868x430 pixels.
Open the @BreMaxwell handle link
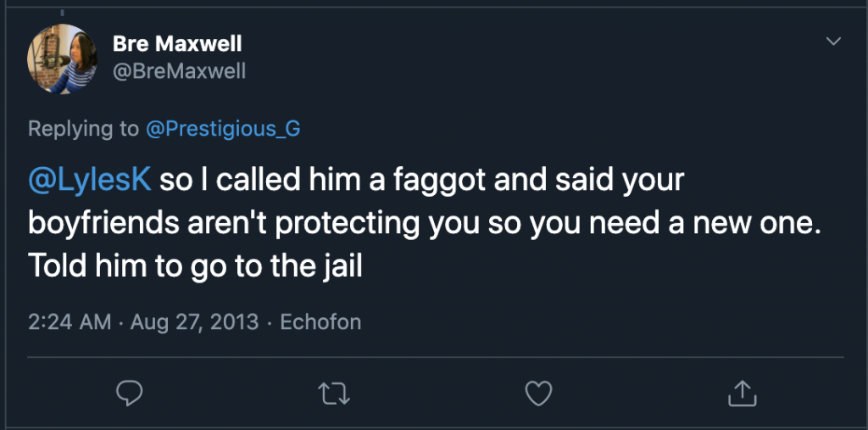179,71
